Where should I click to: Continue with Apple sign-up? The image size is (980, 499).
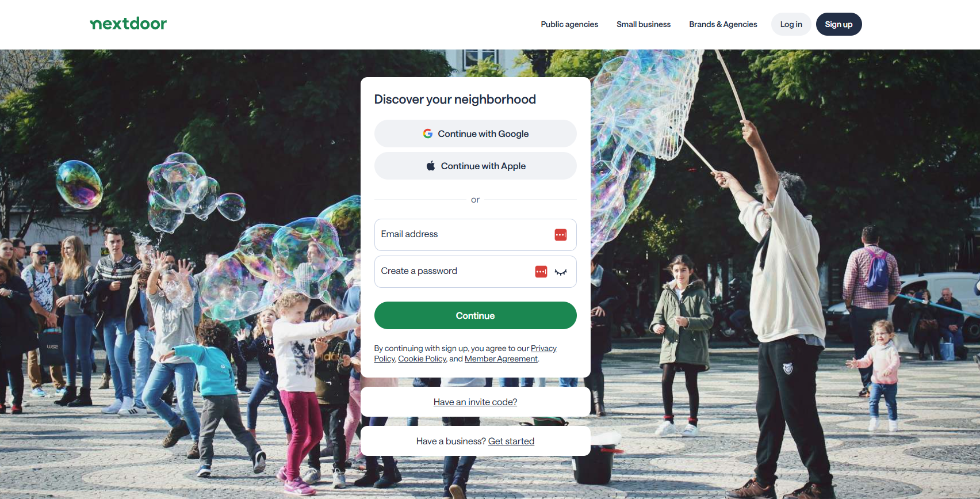click(x=476, y=166)
